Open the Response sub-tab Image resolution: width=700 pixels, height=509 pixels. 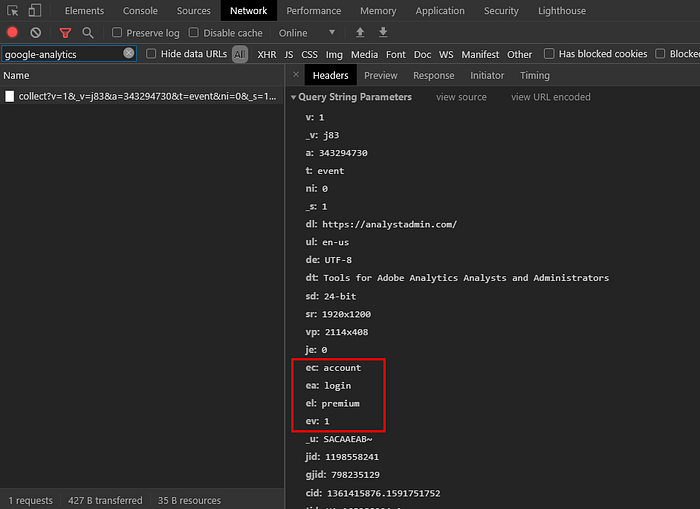(433, 75)
